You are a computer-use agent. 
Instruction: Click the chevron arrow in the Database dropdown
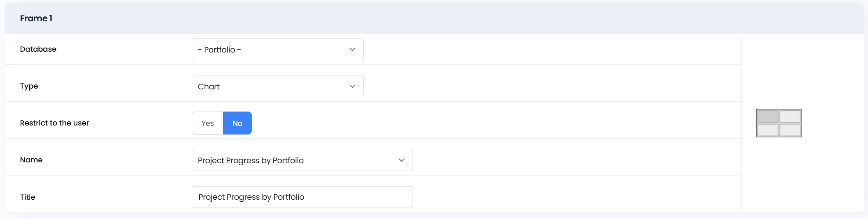click(x=352, y=49)
